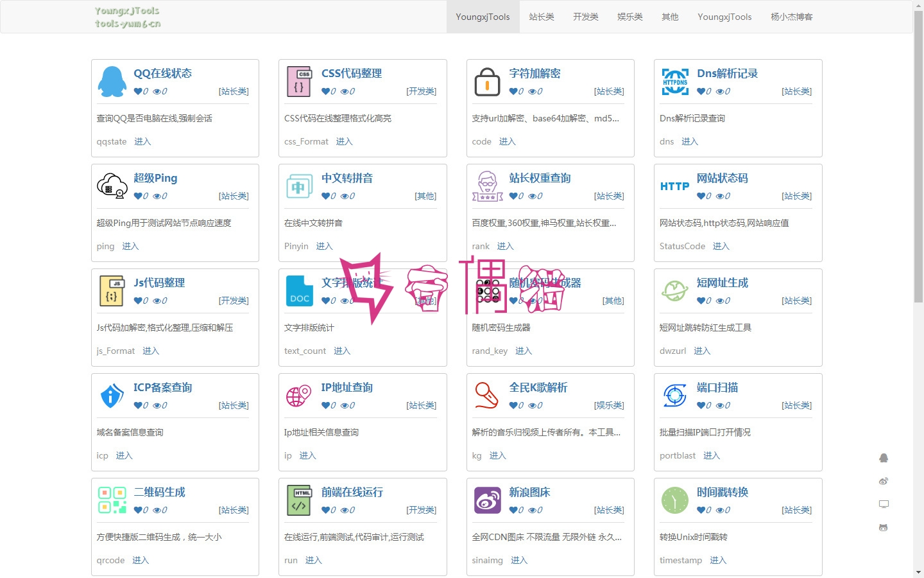Image resolution: width=924 pixels, height=578 pixels.
Task: Click the target icon for 端口扫描
Action: click(x=675, y=396)
